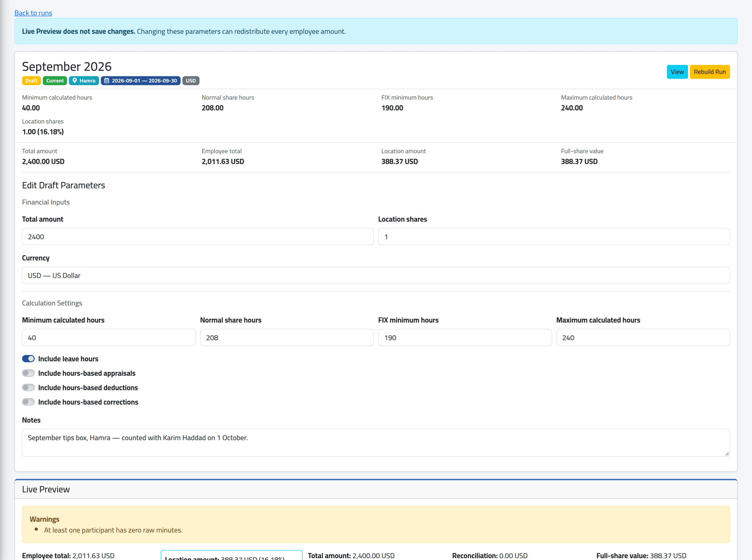Click the location pin icon in Hamra badge
Screen dimensions: 752x560
[x=75, y=81]
